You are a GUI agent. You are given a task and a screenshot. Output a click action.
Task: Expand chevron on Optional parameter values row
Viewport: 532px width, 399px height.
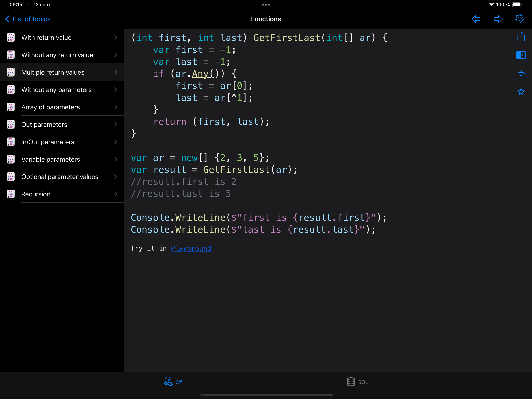click(x=116, y=176)
